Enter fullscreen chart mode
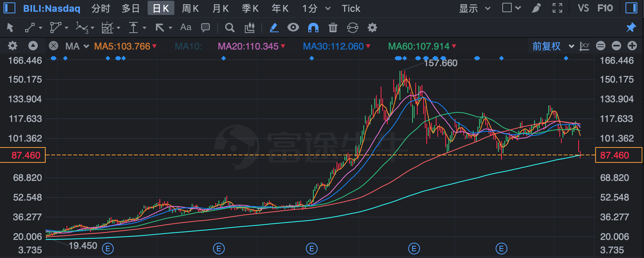Image resolution: width=644 pixels, height=258 pixels. [557, 8]
